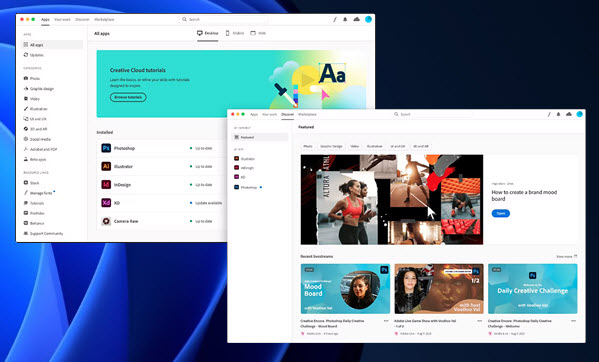599x362 pixels.
Task: Select Featured in Discover sidebar
Action: tap(260, 137)
